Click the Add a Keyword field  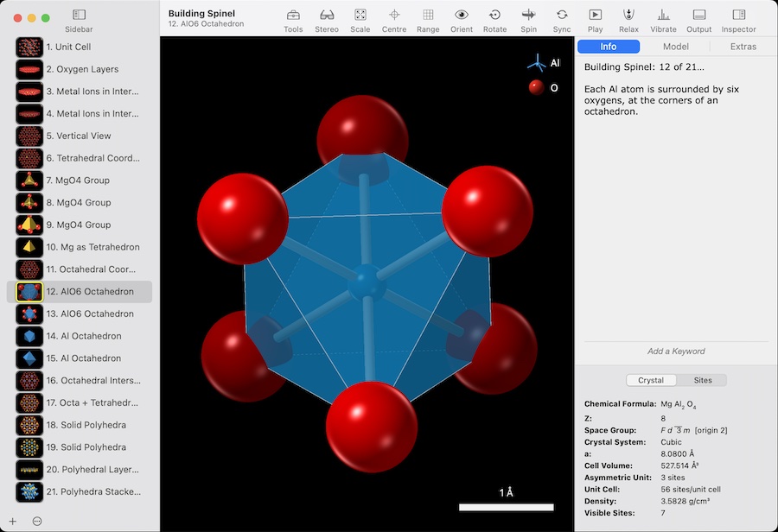click(x=676, y=351)
